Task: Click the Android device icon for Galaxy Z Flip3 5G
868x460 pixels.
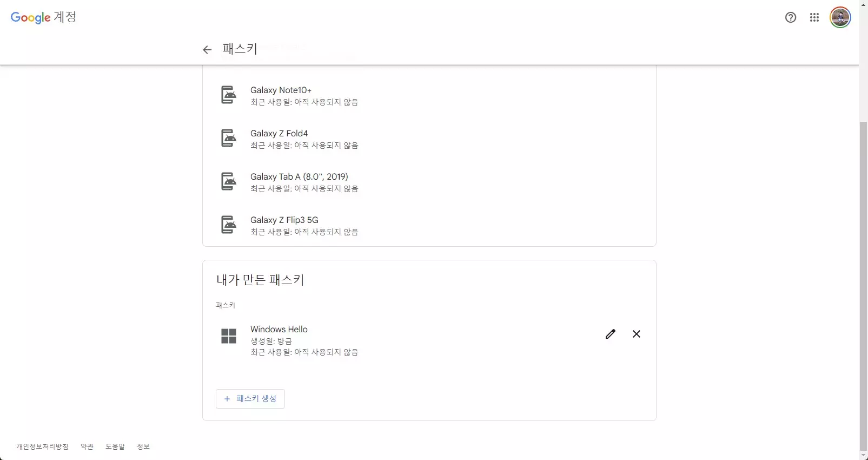Action: click(x=228, y=225)
